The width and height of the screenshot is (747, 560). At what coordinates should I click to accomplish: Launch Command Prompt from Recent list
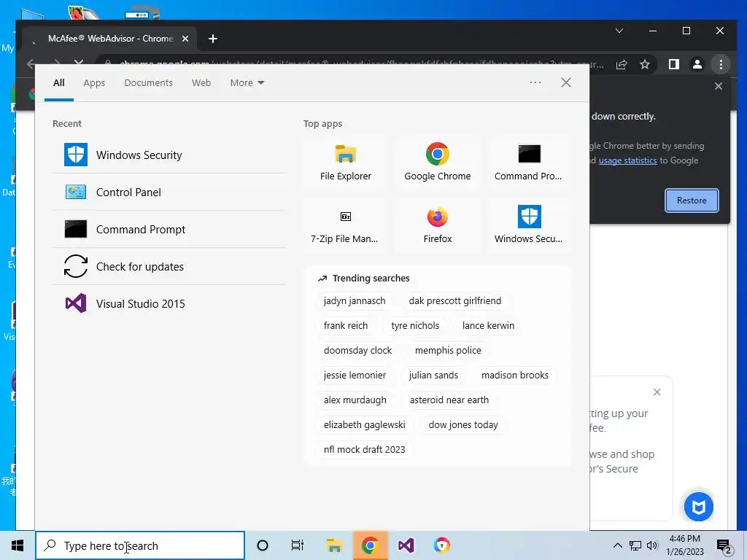(x=169, y=229)
